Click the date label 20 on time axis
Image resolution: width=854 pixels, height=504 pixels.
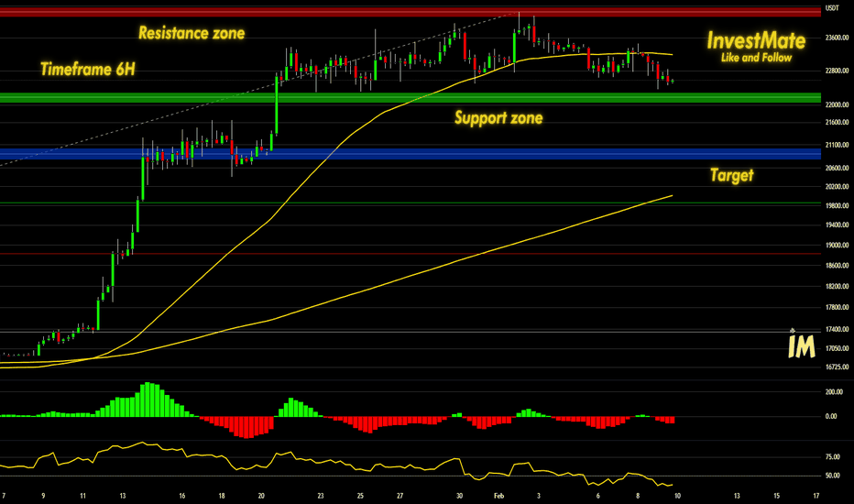coord(261,496)
